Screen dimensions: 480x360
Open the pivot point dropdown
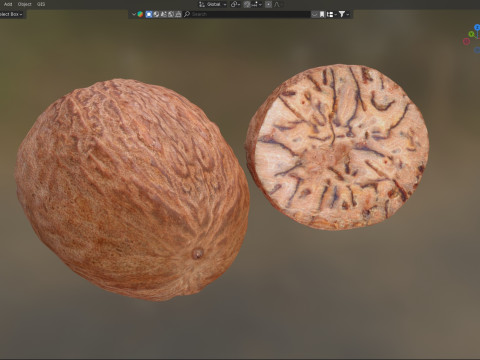click(x=235, y=4)
